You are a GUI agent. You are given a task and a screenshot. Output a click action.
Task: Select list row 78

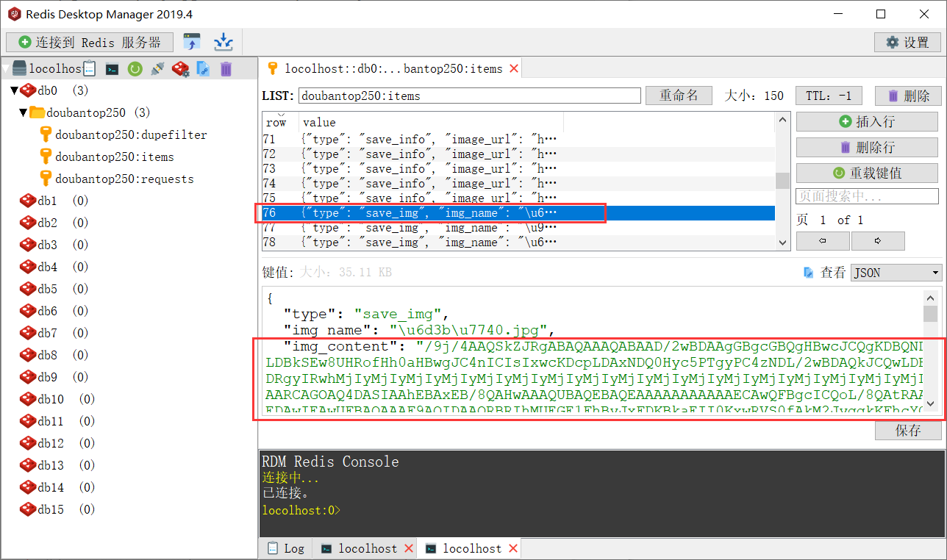click(518, 242)
